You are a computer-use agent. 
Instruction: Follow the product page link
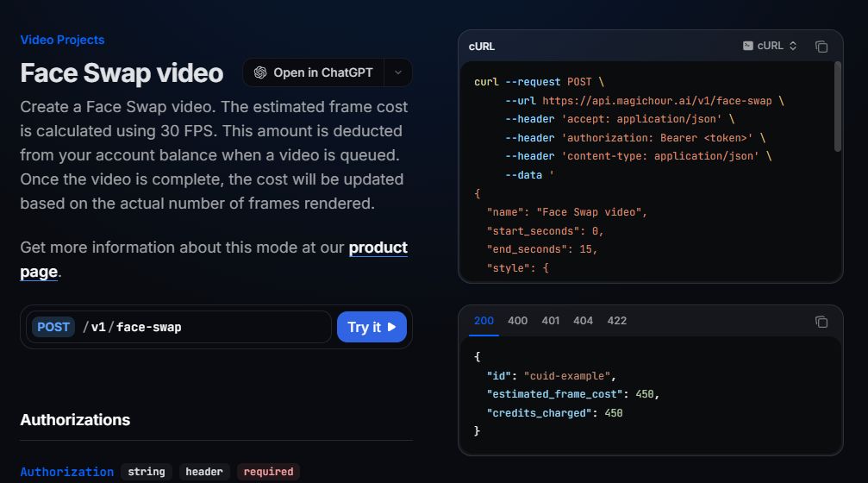click(378, 248)
